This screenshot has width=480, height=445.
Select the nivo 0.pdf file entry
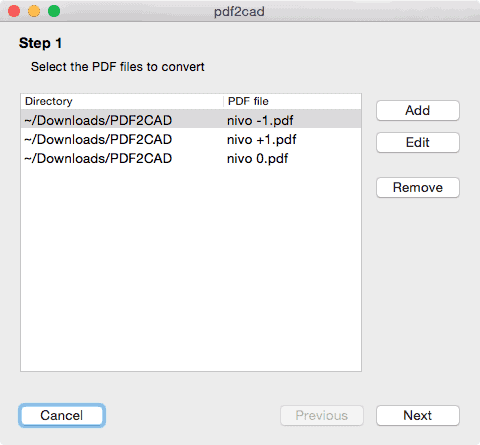pyautogui.click(x=257, y=158)
